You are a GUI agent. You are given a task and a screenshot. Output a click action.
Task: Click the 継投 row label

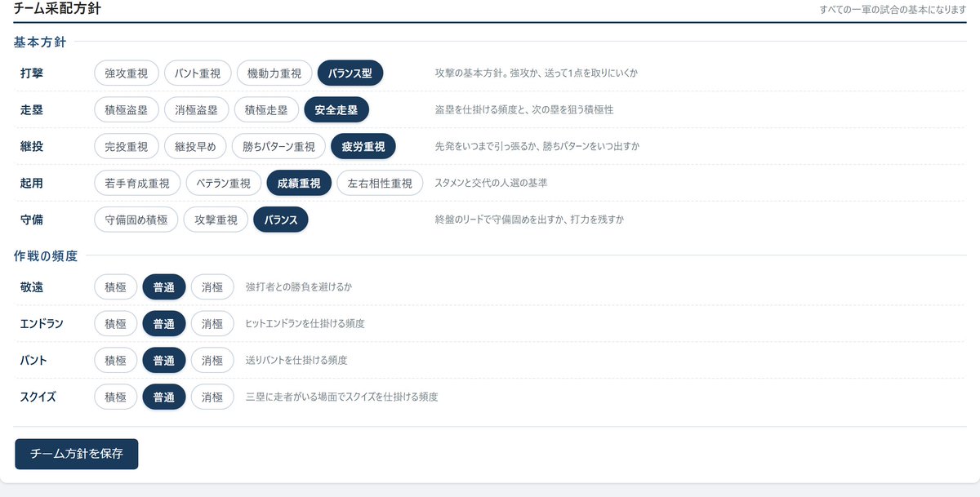pos(32,146)
